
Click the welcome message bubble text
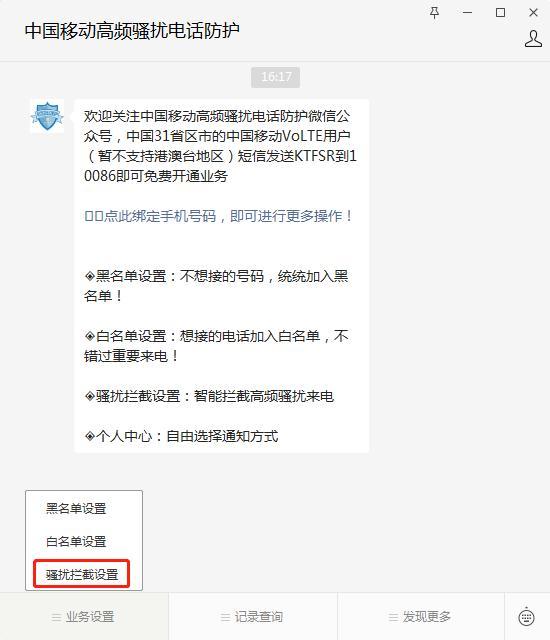tap(220, 146)
